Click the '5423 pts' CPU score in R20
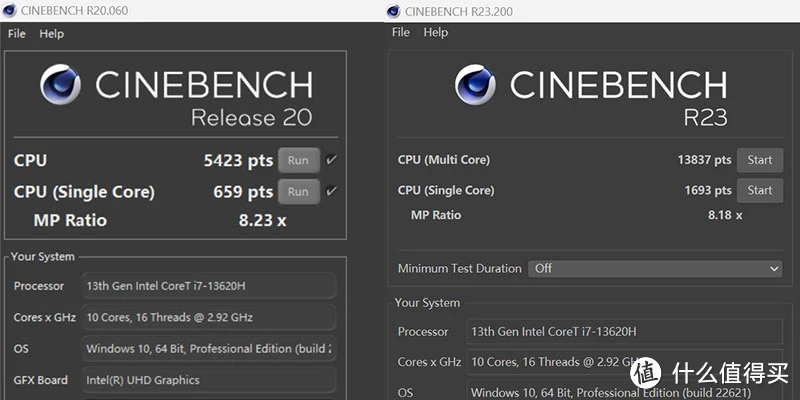 click(x=238, y=160)
